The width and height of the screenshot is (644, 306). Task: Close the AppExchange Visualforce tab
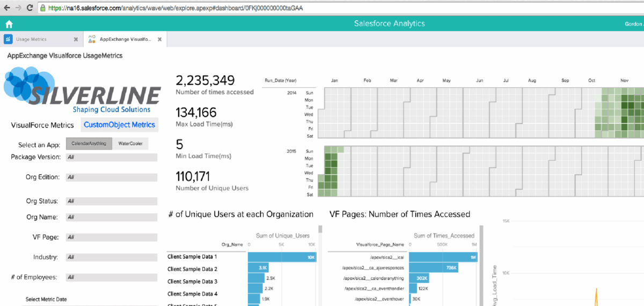click(x=159, y=40)
